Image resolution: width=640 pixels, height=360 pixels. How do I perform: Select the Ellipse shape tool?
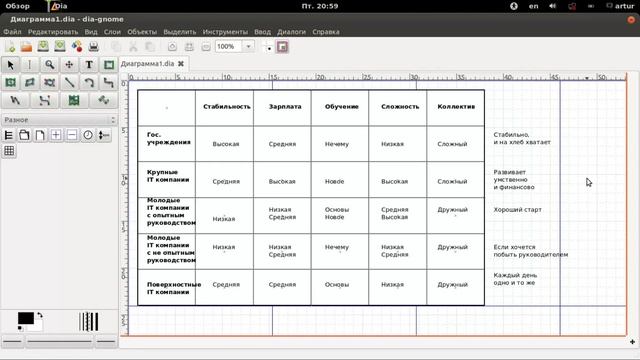click(11, 82)
